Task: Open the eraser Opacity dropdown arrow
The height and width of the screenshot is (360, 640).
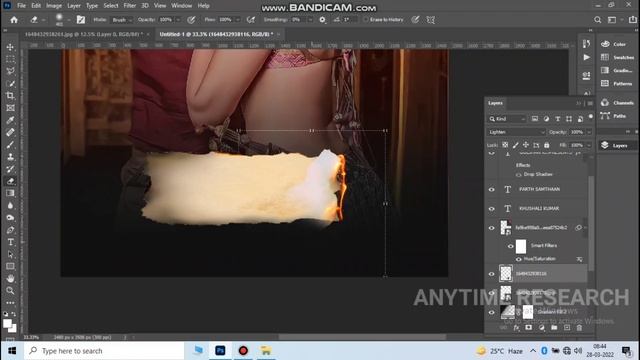Action: (x=178, y=20)
